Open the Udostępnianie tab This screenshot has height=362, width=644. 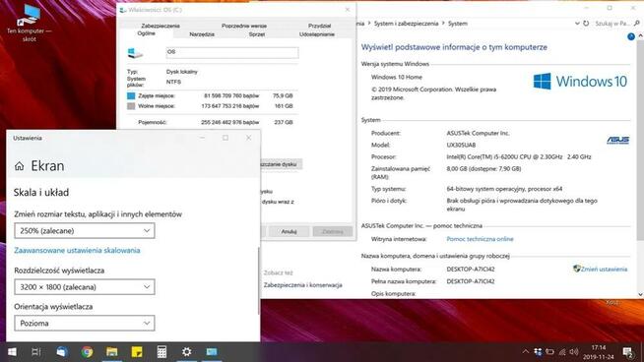click(x=317, y=34)
